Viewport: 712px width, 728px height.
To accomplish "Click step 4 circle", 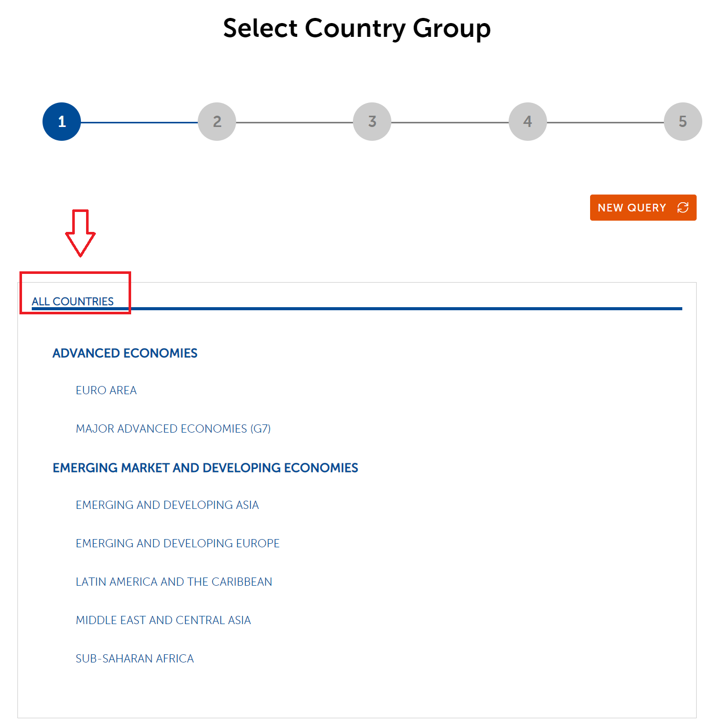I will [528, 122].
